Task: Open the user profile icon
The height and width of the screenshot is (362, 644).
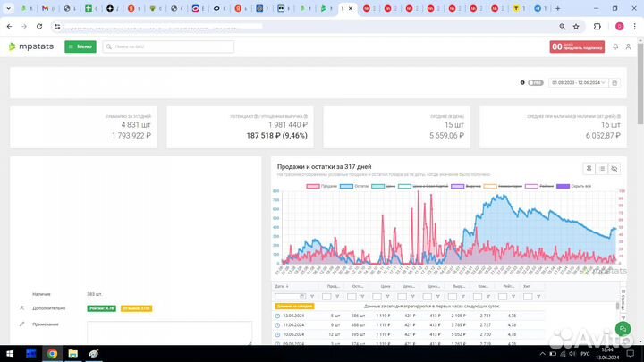Action: (628, 46)
